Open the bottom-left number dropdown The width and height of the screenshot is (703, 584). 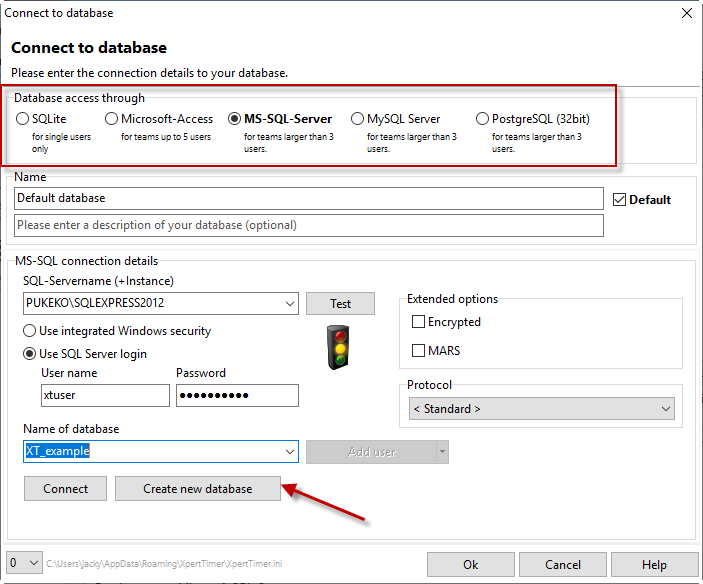(34, 564)
